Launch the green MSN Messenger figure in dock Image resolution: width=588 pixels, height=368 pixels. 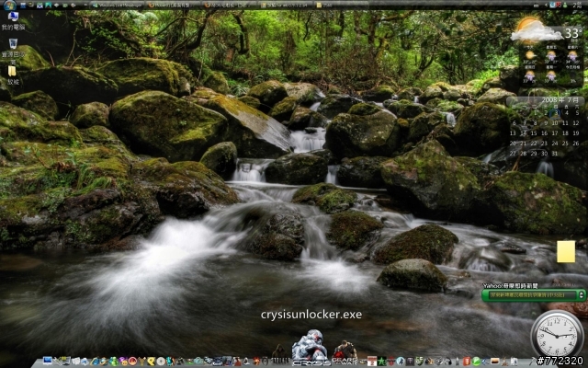pyautogui.click(x=114, y=362)
